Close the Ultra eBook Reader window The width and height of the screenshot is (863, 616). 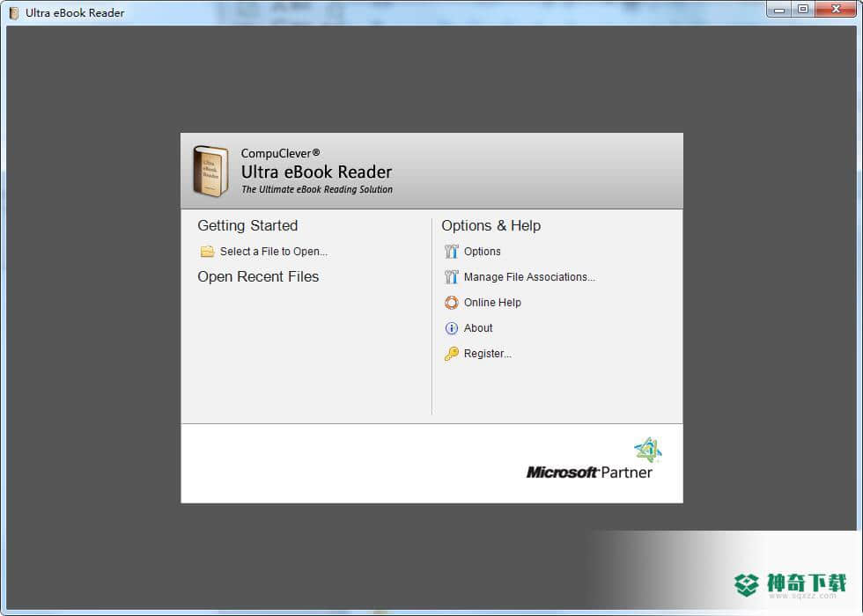tap(836, 10)
